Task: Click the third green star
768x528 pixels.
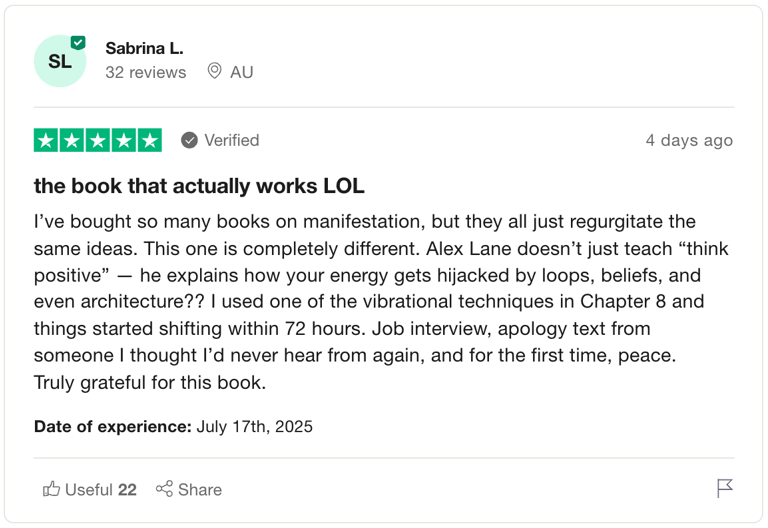Action: [97, 141]
